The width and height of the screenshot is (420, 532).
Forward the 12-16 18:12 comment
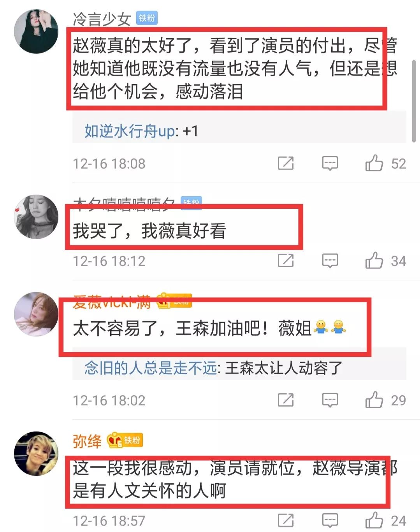point(286,261)
